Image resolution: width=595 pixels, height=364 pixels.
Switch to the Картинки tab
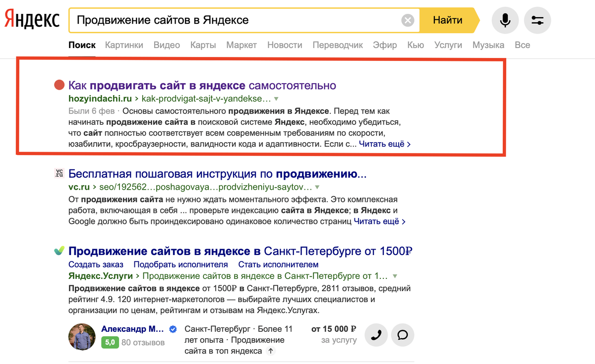(123, 45)
